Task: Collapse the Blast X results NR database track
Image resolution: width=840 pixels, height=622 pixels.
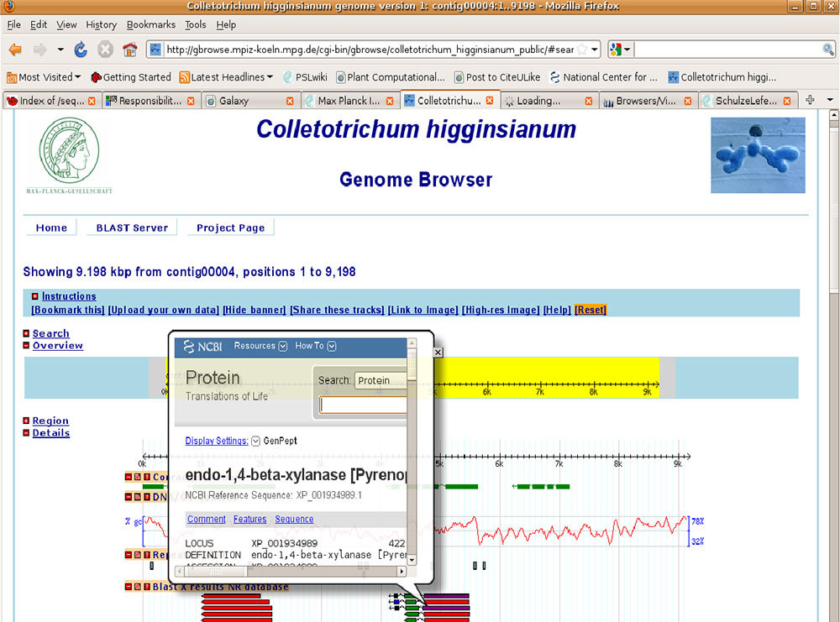Action: pyautogui.click(x=129, y=587)
